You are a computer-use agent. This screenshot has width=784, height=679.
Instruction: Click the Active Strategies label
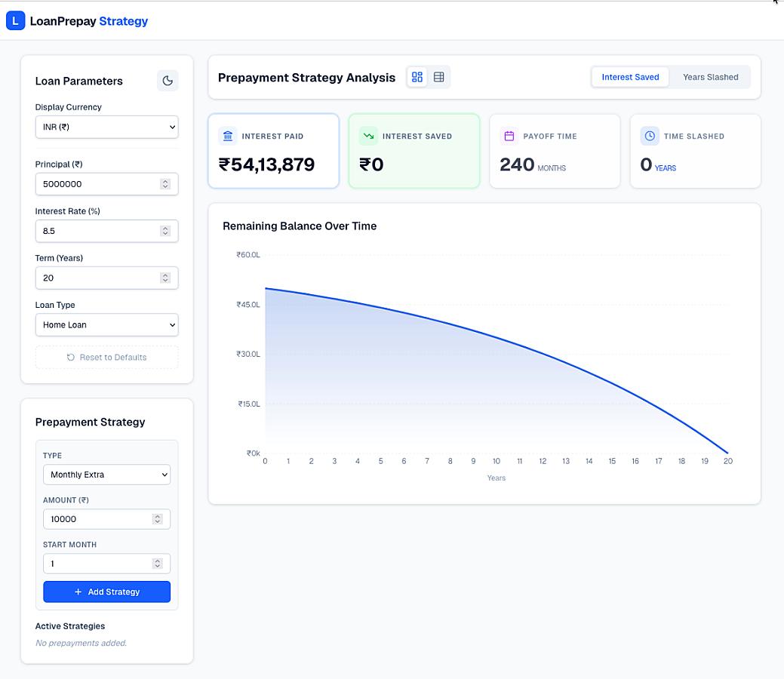[x=70, y=626]
